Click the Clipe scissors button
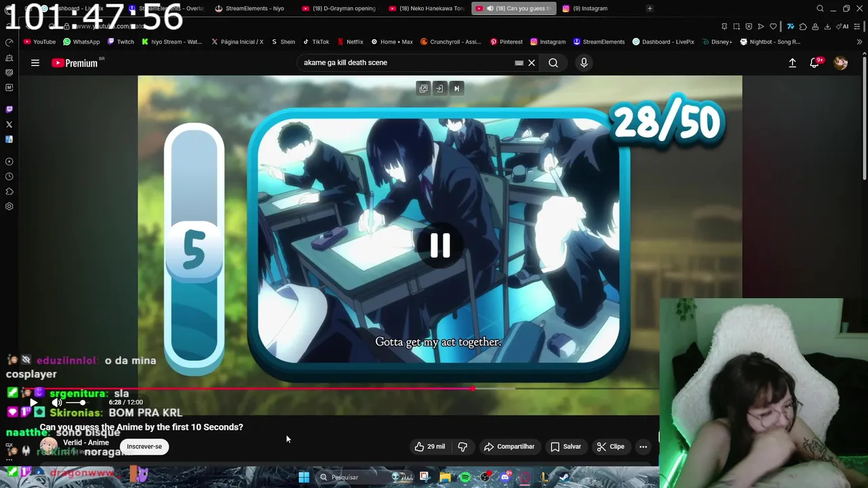The width and height of the screenshot is (868, 488). coord(610,447)
